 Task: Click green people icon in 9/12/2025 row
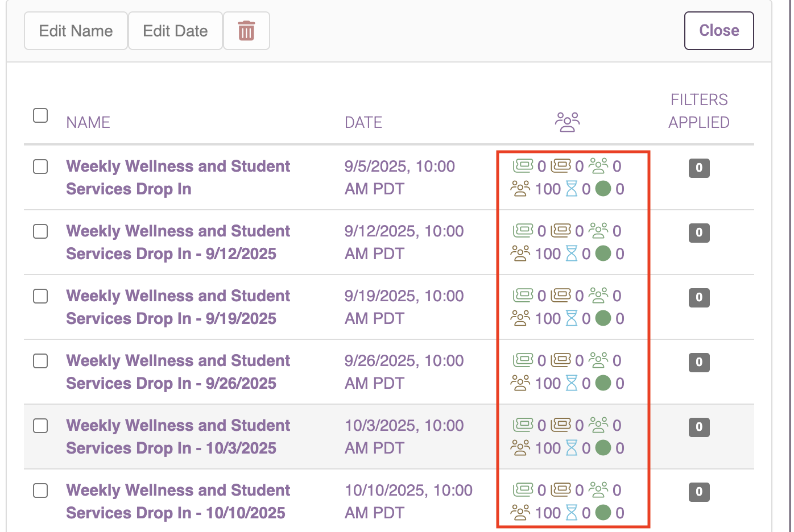click(598, 231)
